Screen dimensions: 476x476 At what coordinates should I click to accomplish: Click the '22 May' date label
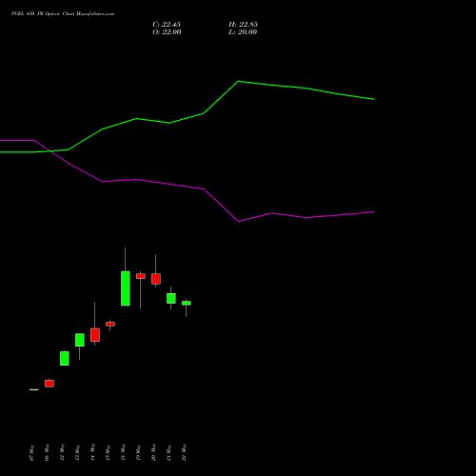click(x=184, y=452)
